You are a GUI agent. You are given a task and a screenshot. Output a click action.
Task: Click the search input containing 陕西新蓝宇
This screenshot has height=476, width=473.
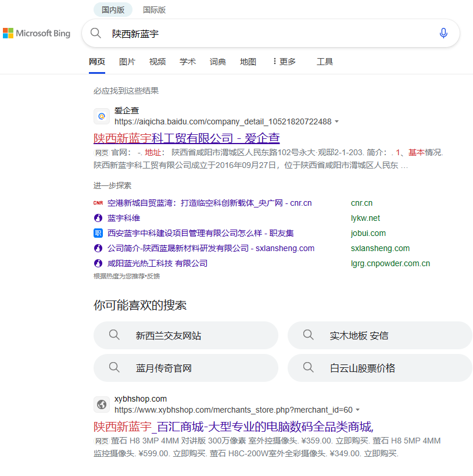pos(270,33)
